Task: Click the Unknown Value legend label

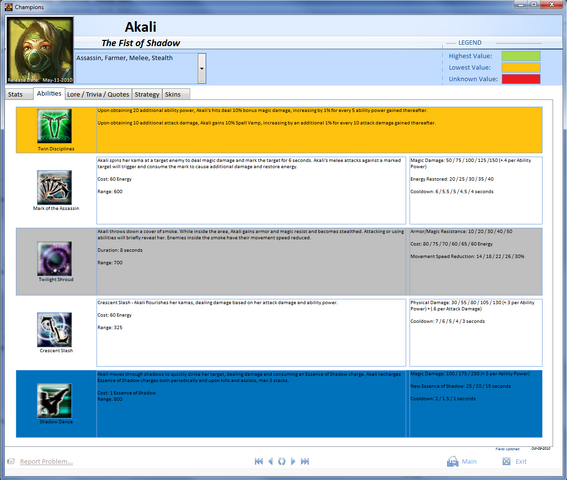Action: (x=473, y=79)
